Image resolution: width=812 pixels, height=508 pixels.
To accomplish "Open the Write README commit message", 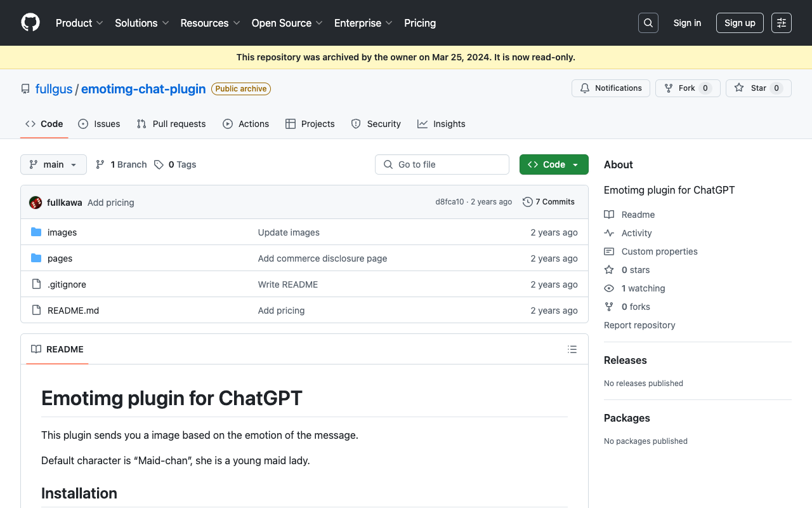I will [x=288, y=284].
